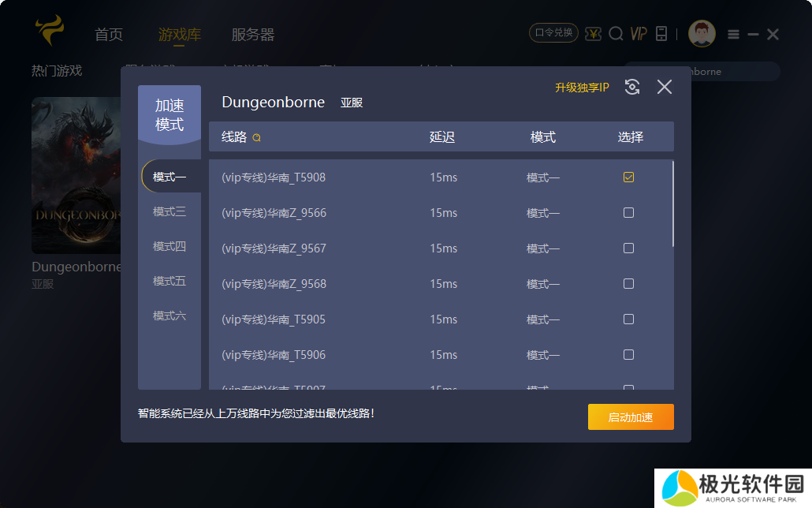Go to 首页 home tab
This screenshot has height=508, width=812.
click(109, 35)
